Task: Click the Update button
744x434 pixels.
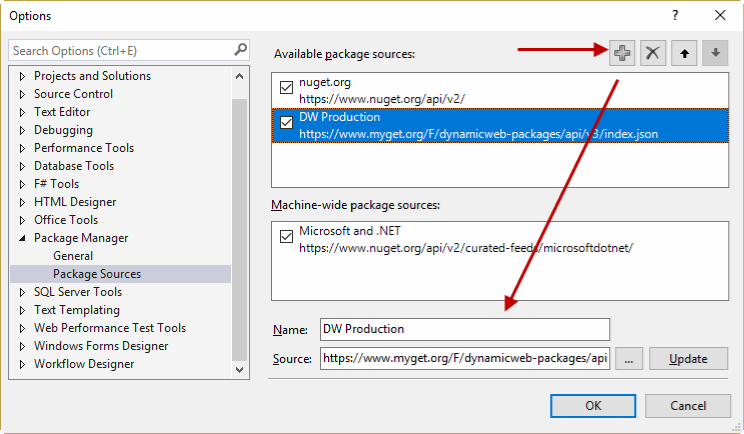Action: [688, 358]
